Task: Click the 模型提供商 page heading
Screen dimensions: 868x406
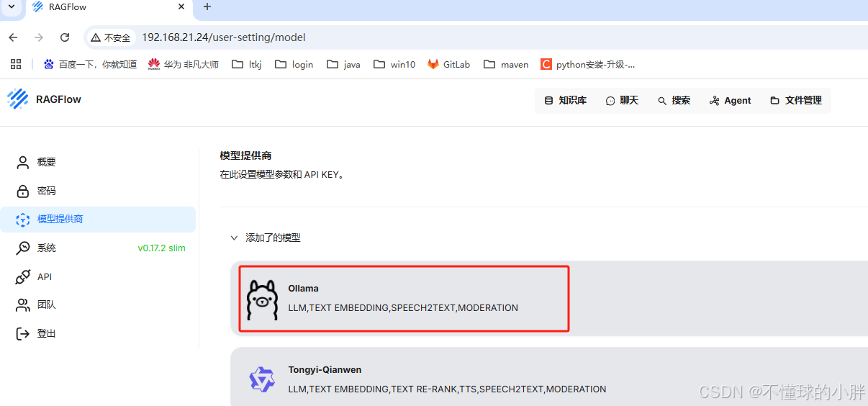Action: pos(245,155)
